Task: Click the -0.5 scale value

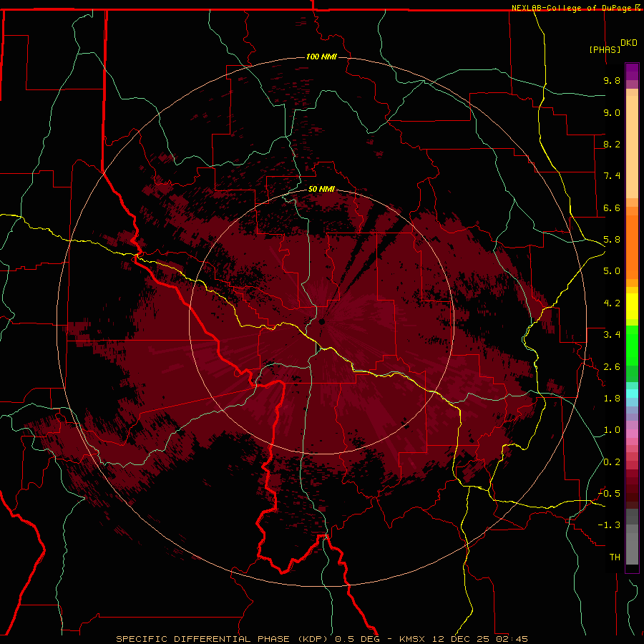Action: click(609, 494)
